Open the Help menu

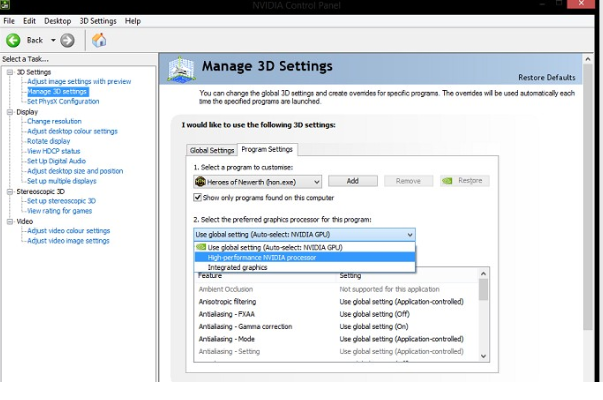pyautogui.click(x=133, y=21)
